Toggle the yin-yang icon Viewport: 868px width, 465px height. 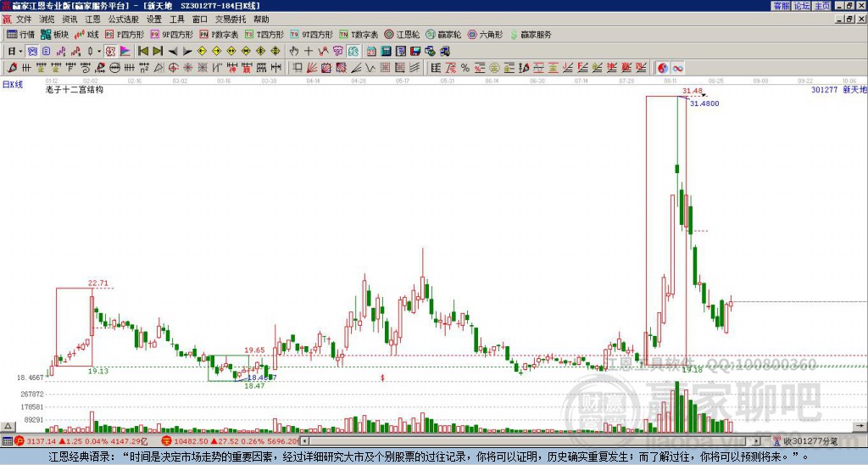[663, 68]
